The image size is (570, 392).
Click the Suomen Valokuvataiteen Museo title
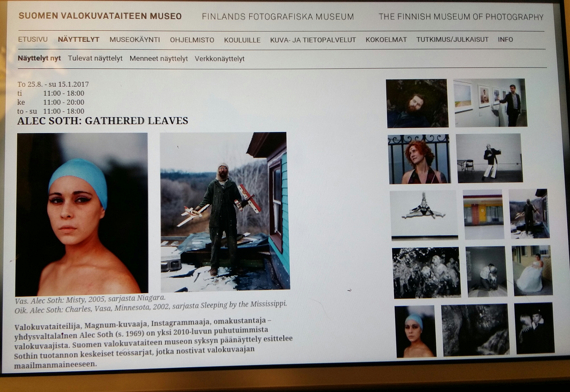(100, 16)
